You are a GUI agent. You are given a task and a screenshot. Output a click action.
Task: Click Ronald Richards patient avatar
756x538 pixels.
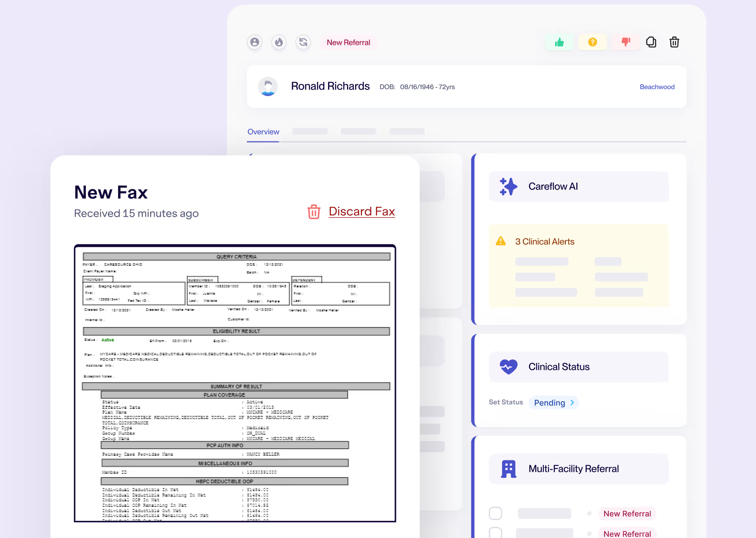point(268,87)
